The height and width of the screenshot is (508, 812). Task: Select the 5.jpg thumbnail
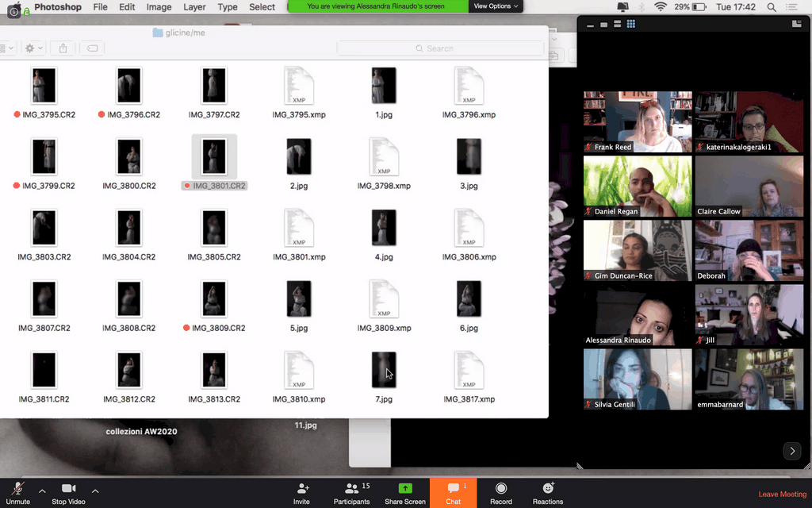[299, 299]
